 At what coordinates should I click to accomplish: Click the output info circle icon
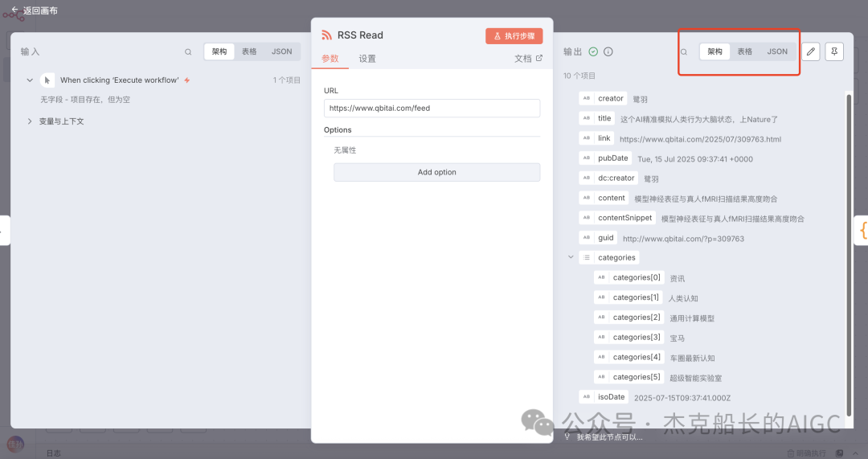(608, 51)
